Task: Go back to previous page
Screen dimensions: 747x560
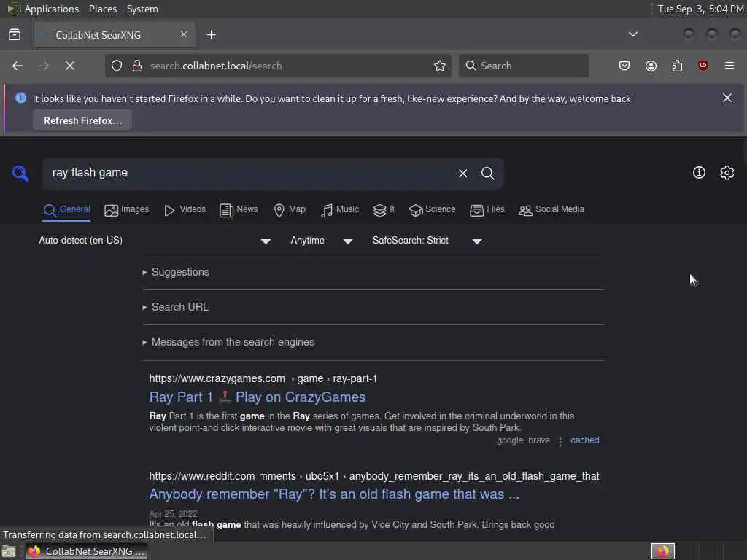Action: [18, 66]
